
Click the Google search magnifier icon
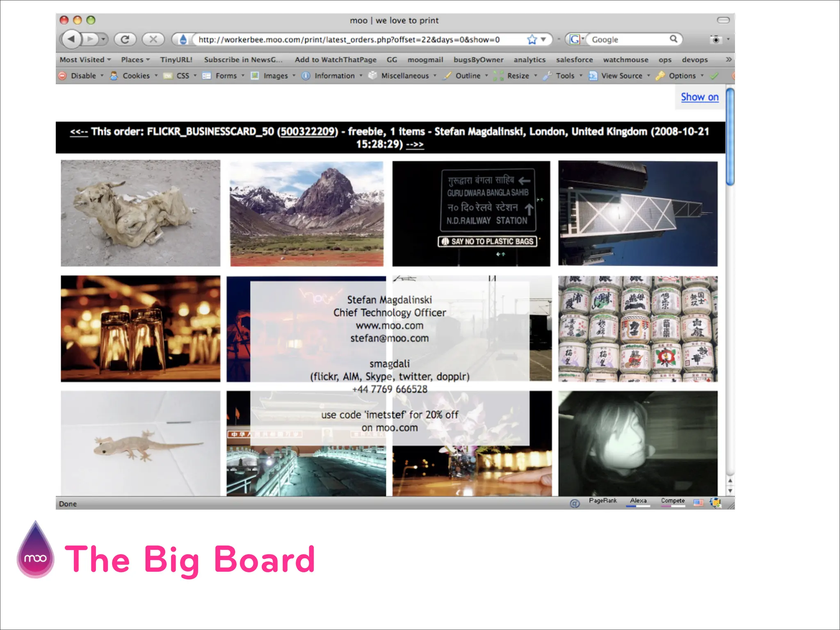673,39
